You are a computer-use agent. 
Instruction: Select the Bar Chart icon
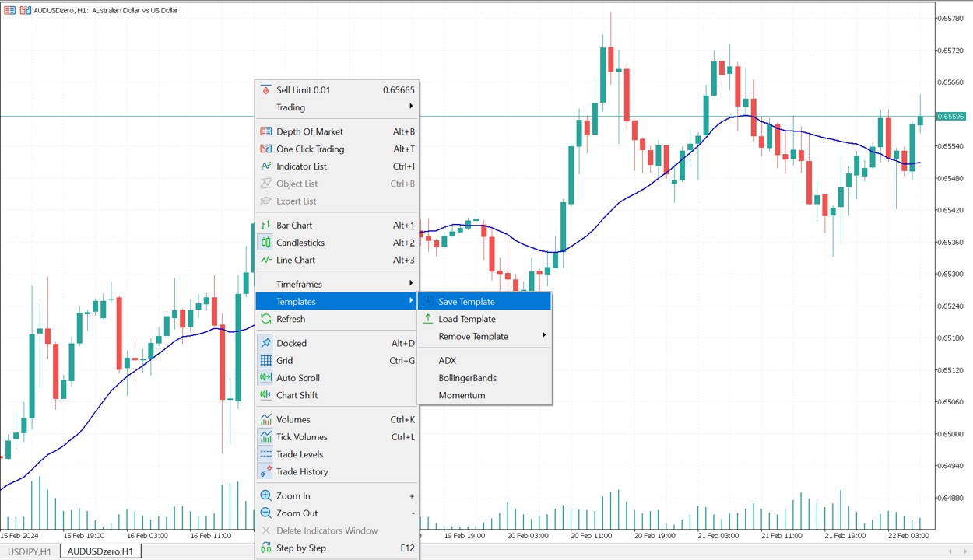pos(266,226)
